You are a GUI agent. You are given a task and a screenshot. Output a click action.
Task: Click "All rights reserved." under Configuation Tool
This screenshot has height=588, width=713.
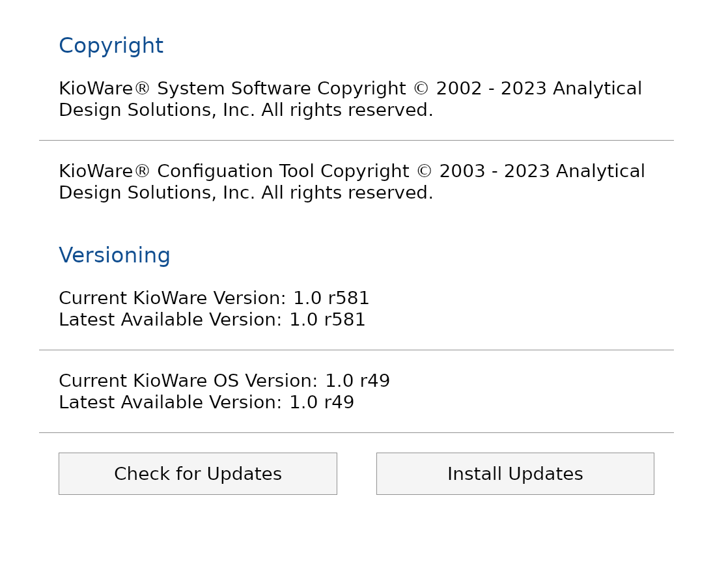click(x=347, y=193)
